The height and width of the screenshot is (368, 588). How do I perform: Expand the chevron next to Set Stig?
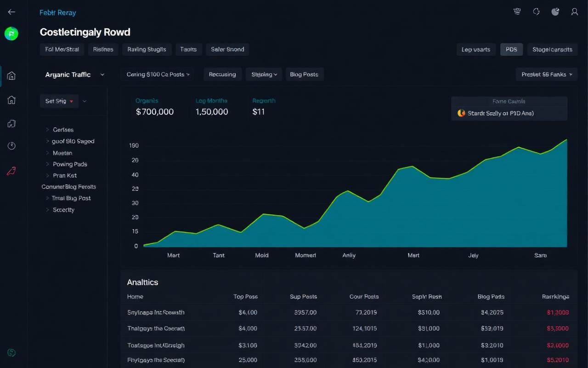(x=85, y=101)
